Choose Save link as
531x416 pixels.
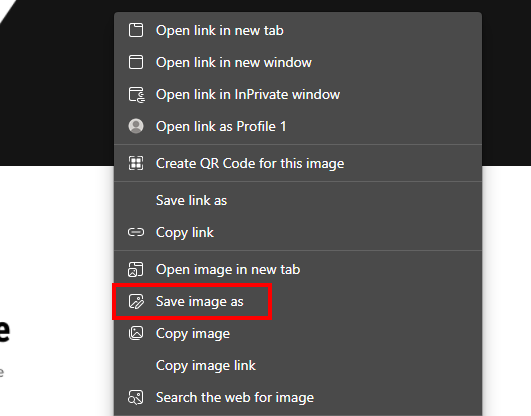[298, 200]
